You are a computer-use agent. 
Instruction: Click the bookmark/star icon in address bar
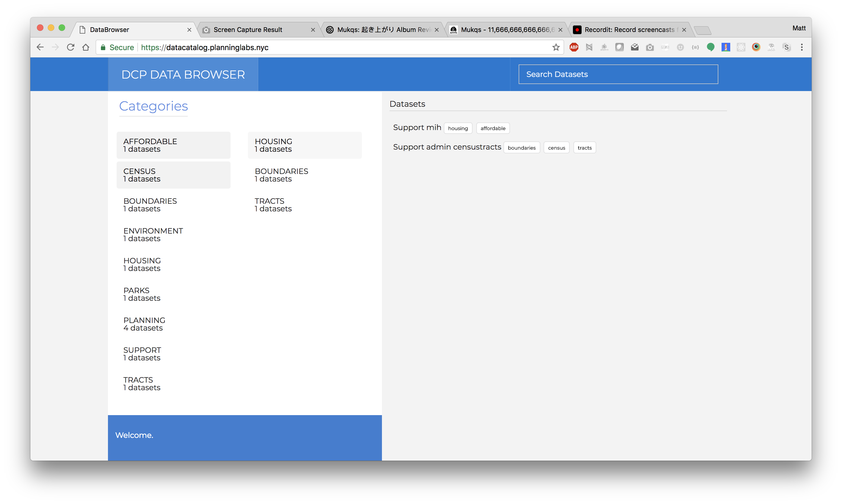pyautogui.click(x=555, y=48)
